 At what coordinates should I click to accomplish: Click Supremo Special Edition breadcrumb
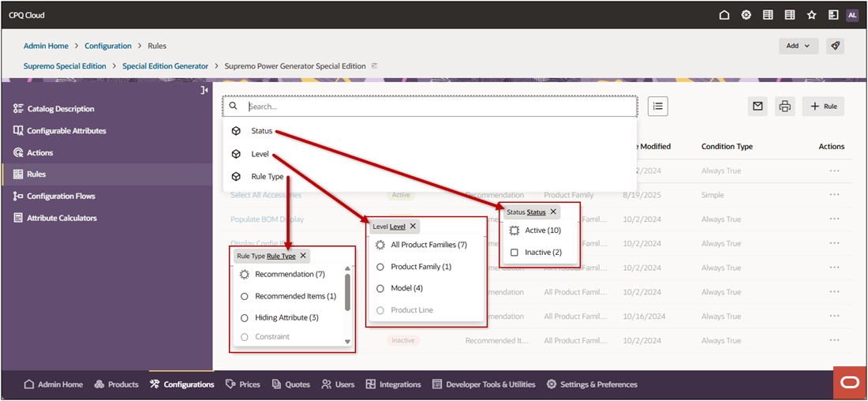point(65,66)
